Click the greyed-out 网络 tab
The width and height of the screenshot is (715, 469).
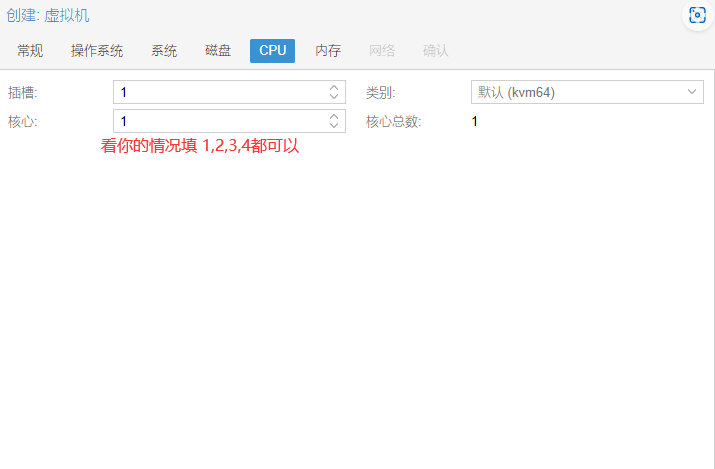(x=382, y=51)
